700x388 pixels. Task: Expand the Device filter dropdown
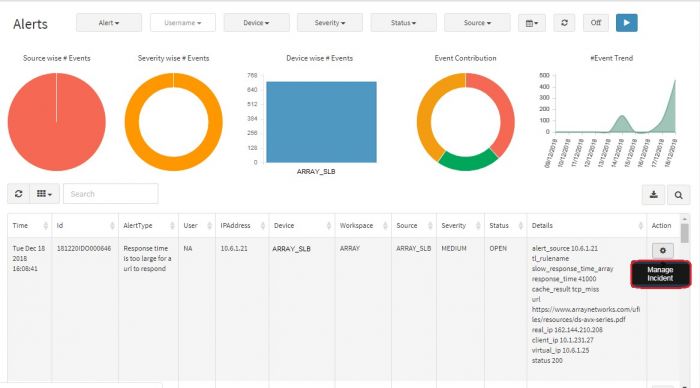coord(256,23)
